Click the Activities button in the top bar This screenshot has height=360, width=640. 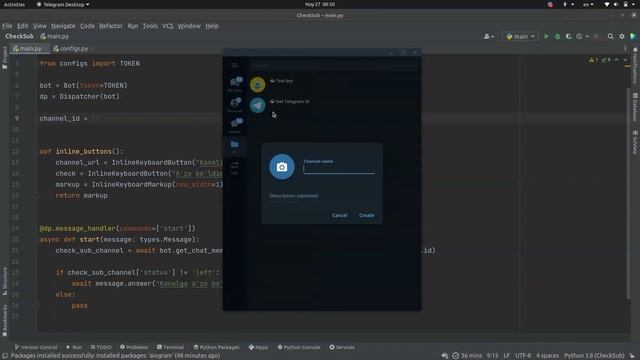tap(14, 4)
